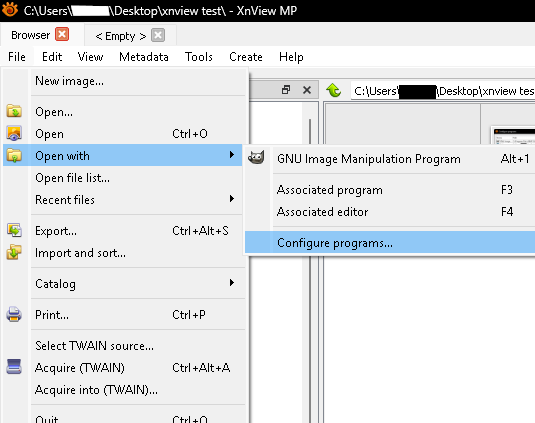Close the Browser tab
535x423 pixels.
(x=62, y=34)
